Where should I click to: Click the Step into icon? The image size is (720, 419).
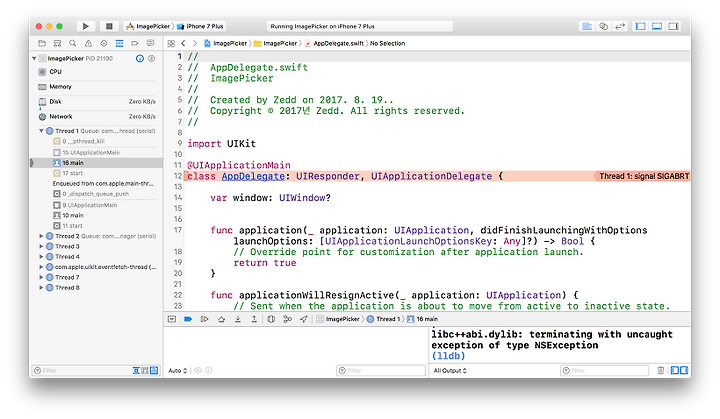pos(238,319)
